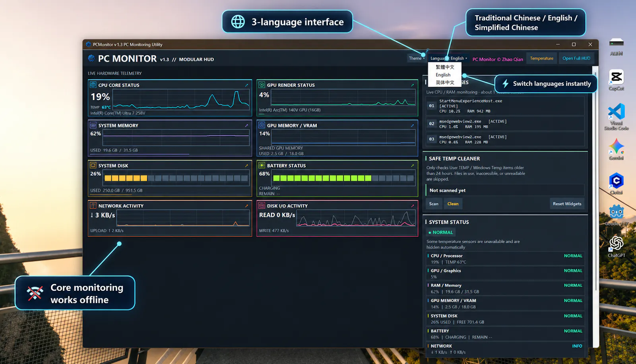
Task: Click the CPU Core Status chip icon
Action: 93,85
